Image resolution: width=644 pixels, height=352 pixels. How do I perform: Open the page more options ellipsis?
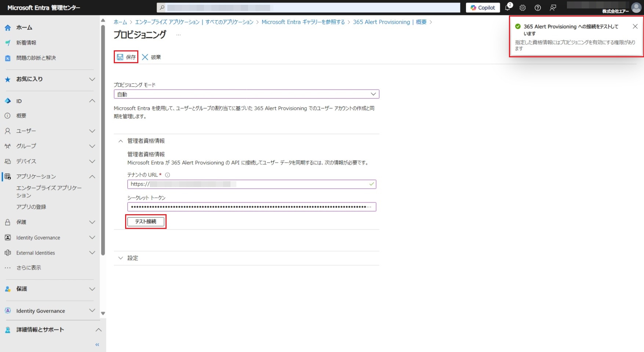tap(178, 35)
